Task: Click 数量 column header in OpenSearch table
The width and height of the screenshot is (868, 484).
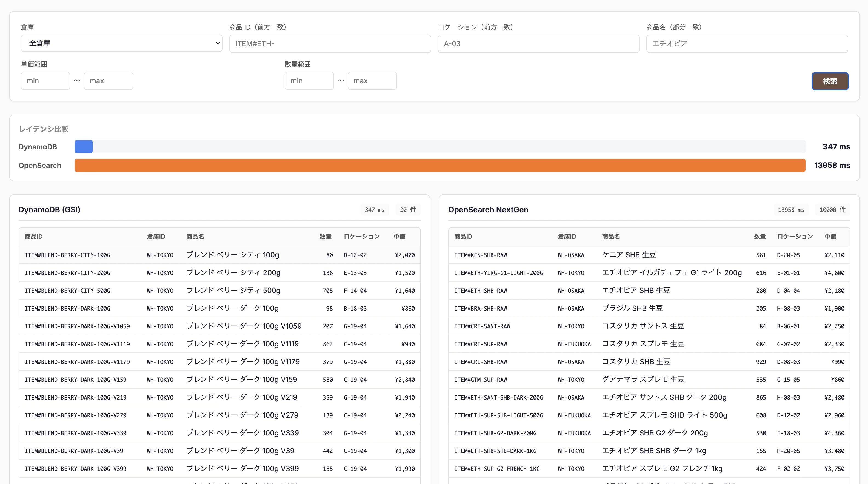Action: (759, 237)
